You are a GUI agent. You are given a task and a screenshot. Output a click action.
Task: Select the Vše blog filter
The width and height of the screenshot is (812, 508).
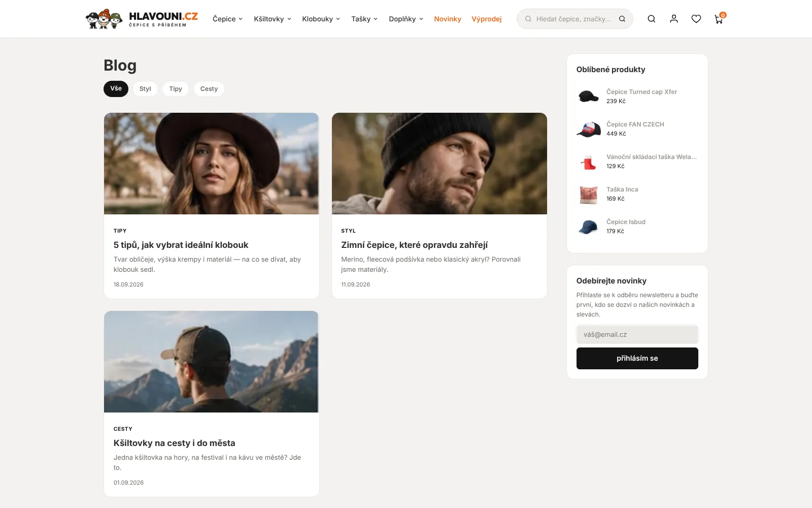(x=116, y=88)
